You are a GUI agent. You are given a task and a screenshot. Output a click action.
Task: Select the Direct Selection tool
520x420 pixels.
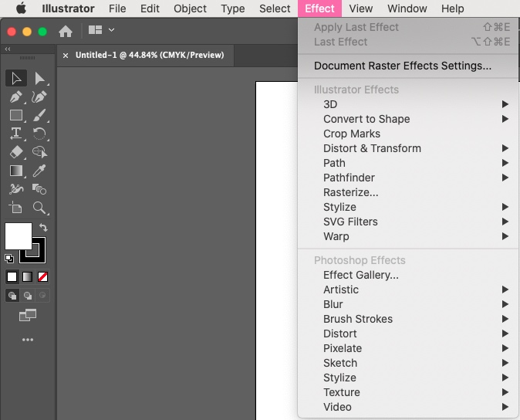click(x=40, y=78)
